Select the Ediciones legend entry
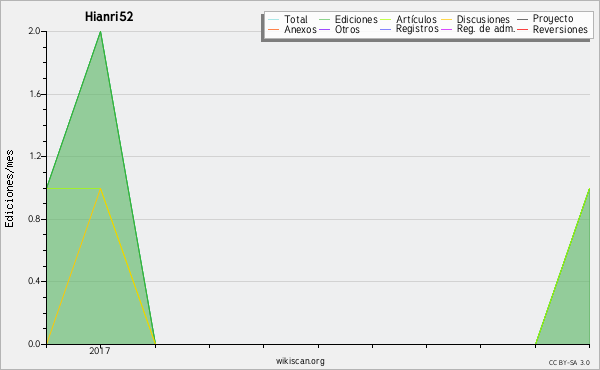 click(x=348, y=19)
